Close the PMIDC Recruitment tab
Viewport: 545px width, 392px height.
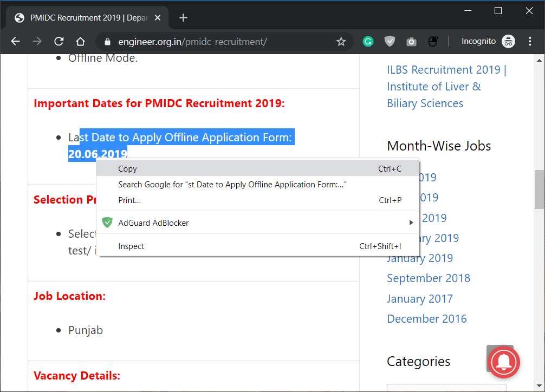click(x=158, y=18)
